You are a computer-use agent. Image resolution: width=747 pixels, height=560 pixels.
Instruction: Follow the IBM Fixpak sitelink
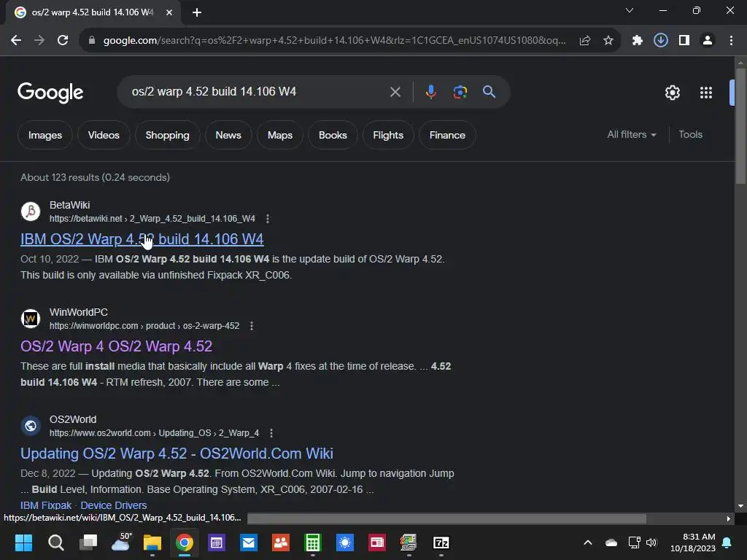pyautogui.click(x=46, y=505)
